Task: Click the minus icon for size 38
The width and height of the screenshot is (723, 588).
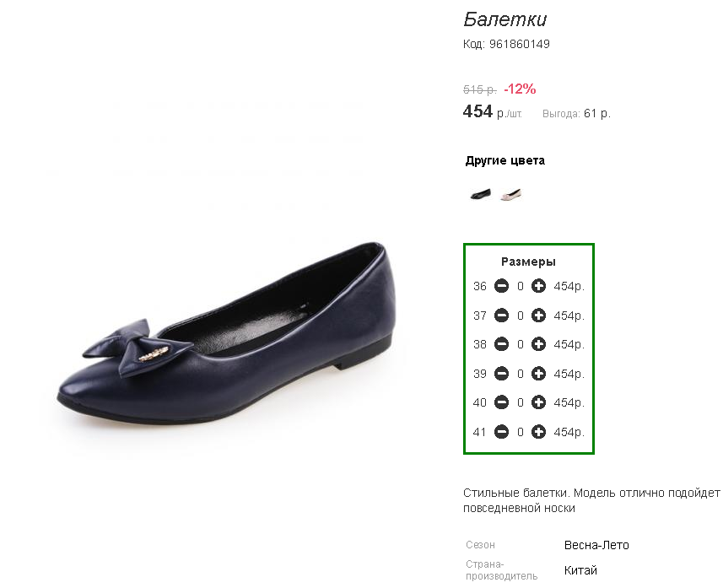Action: [501, 344]
